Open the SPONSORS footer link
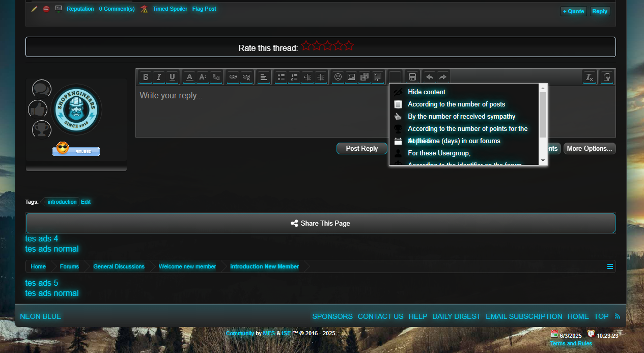The height and width of the screenshot is (353, 644). click(x=332, y=316)
